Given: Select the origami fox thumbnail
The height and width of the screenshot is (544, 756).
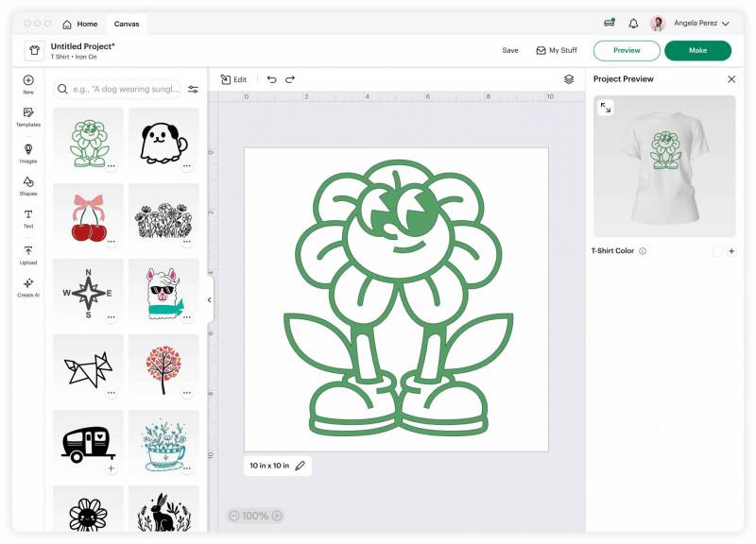Looking at the screenshot, I should tap(88, 367).
